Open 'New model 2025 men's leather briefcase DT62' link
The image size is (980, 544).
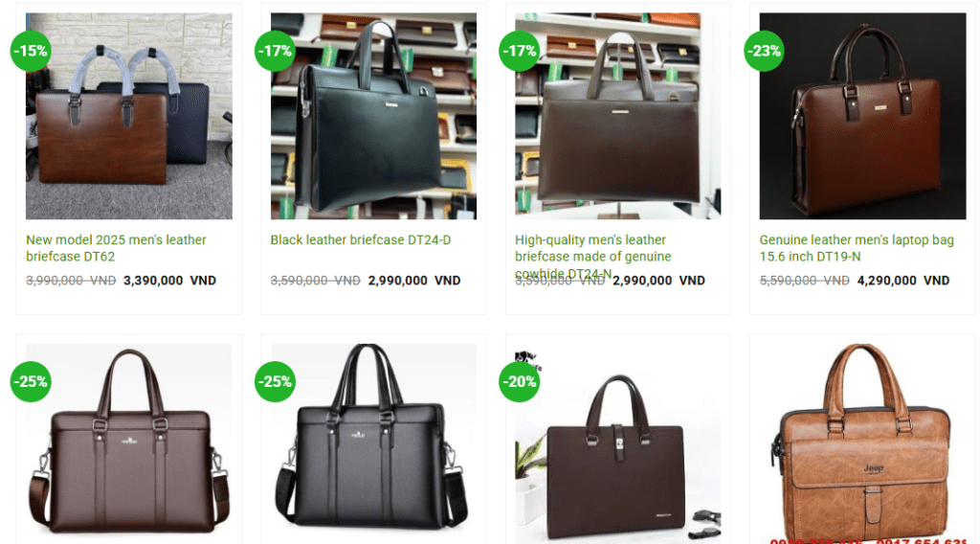tap(116, 248)
